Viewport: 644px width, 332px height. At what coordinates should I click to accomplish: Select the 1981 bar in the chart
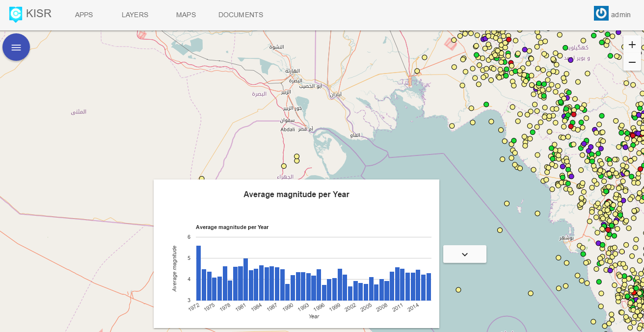tap(245, 280)
